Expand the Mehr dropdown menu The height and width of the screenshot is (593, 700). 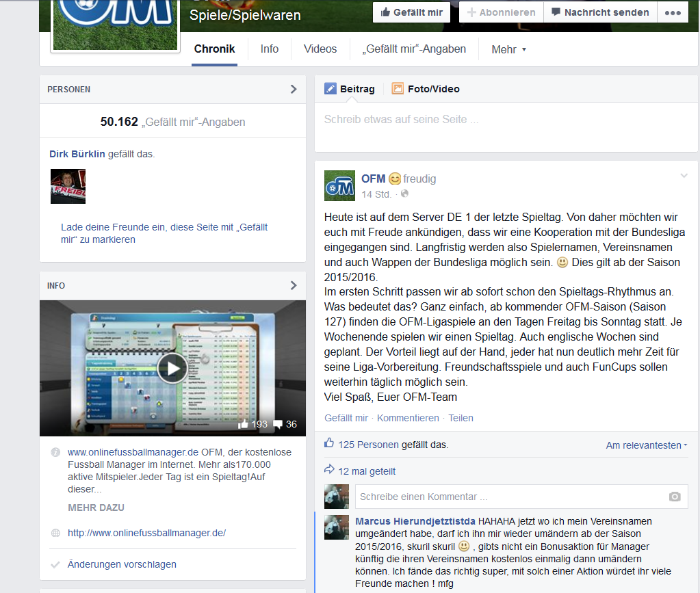coord(509,49)
